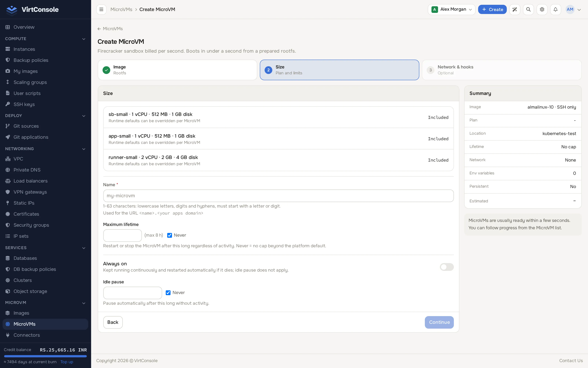Focus the Idle pause input
The image size is (588, 368).
132,293
